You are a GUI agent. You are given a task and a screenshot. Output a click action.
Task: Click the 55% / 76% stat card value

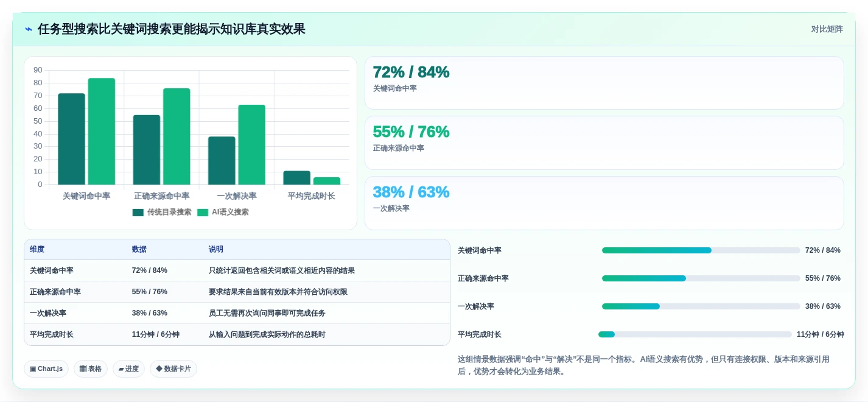tap(411, 132)
